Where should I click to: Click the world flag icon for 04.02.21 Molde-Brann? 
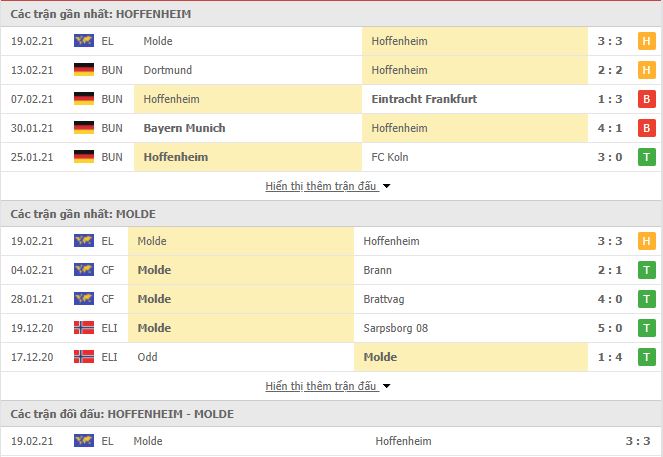(x=84, y=270)
